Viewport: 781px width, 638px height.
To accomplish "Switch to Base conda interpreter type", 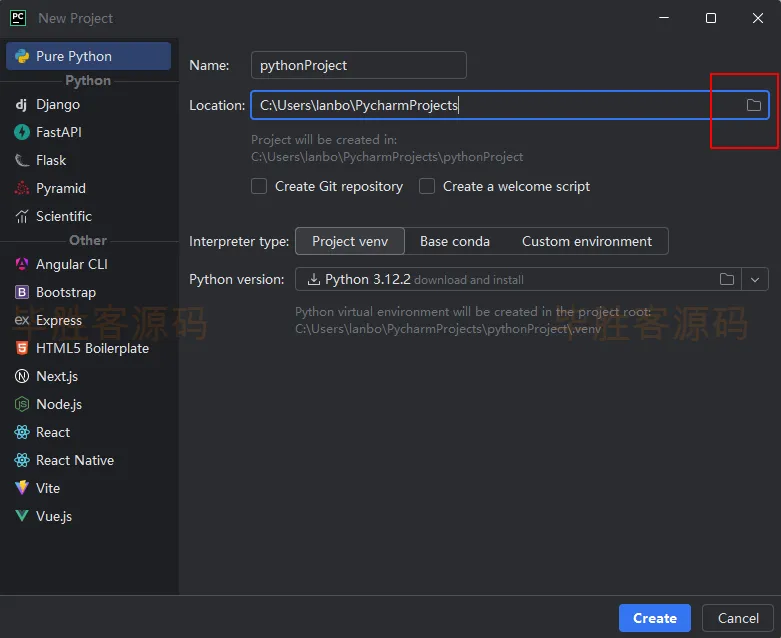I will tap(455, 242).
